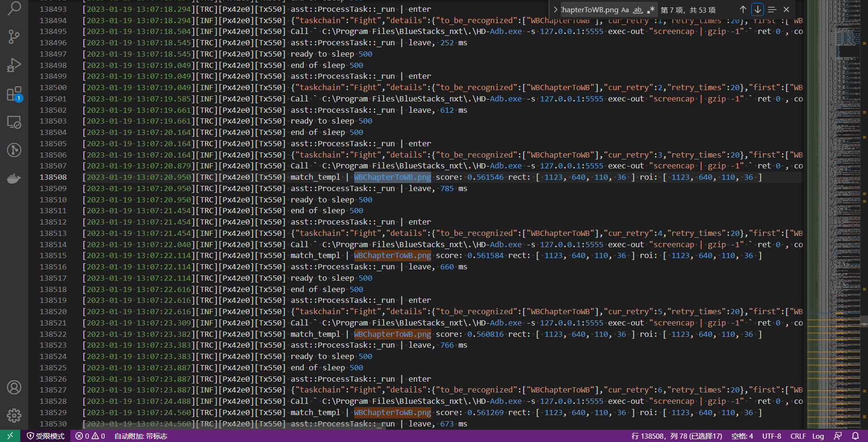Open the Source Control view
The height and width of the screenshot is (442, 868).
tap(14, 37)
